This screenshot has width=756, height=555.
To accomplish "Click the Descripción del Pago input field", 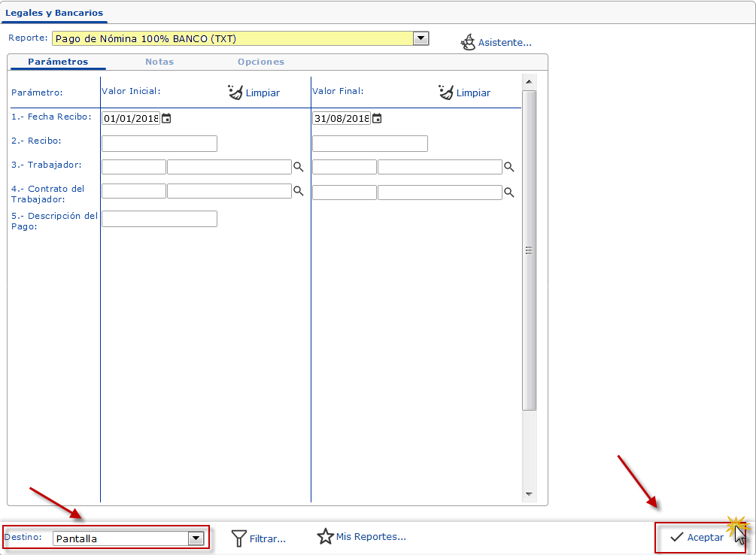I will tap(159, 219).
